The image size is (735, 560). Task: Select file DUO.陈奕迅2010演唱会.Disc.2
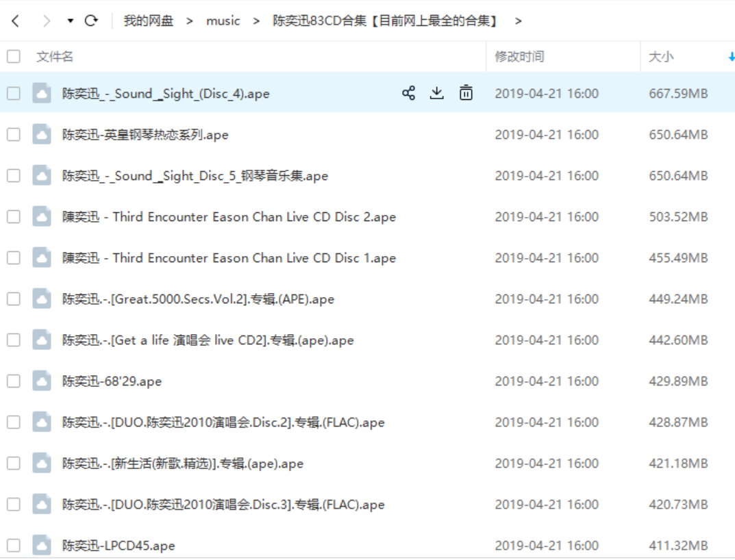(x=223, y=422)
